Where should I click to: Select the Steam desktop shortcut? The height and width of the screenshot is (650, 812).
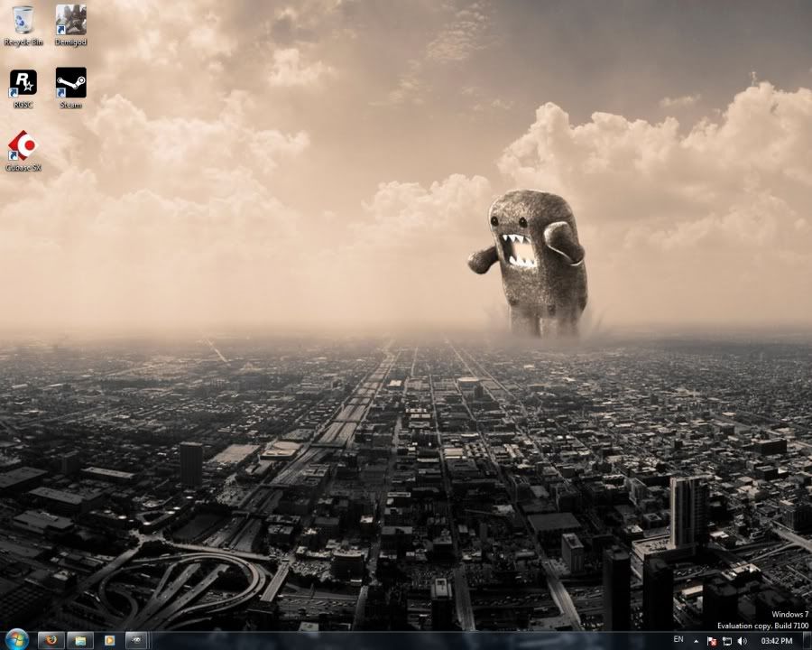point(70,84)
